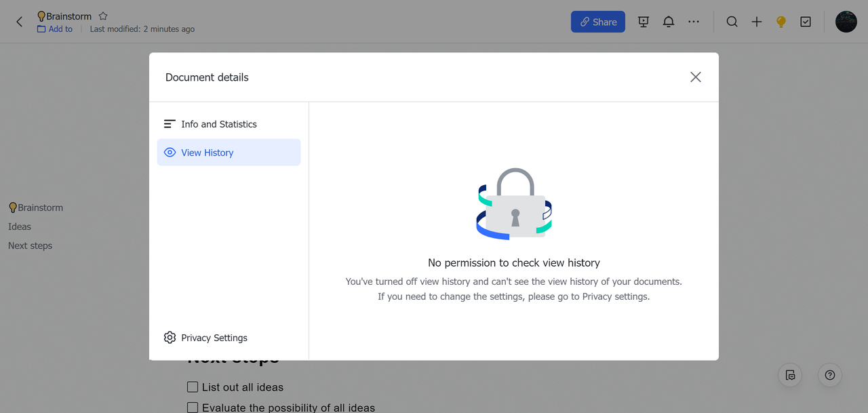The image size is (868, 413).
Task: Click the plus icon to create new
Action: point(757,22)
